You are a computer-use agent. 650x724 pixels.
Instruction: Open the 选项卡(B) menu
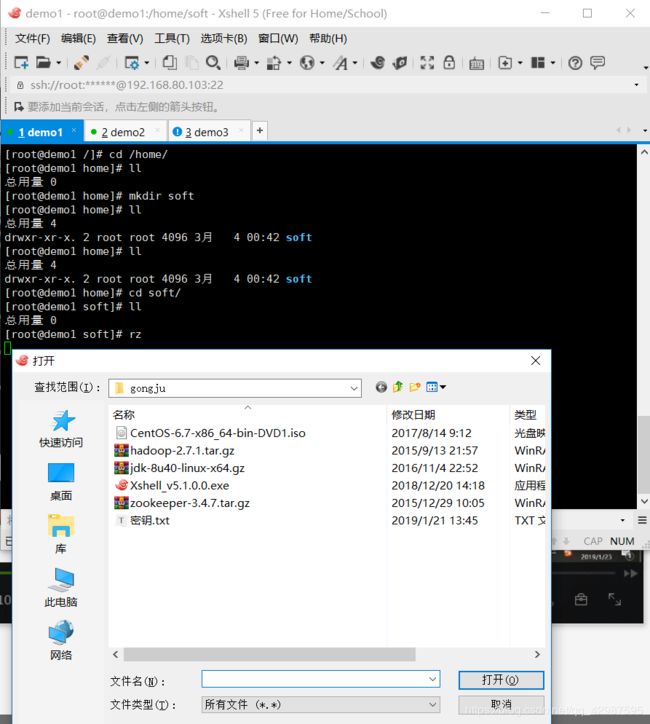224,38
